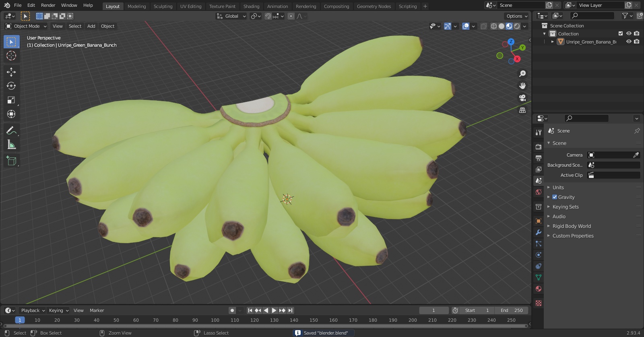The height and width of the screenshot is (337, 644).
Task: Open the Output properties tab
Action: (539, 158)
